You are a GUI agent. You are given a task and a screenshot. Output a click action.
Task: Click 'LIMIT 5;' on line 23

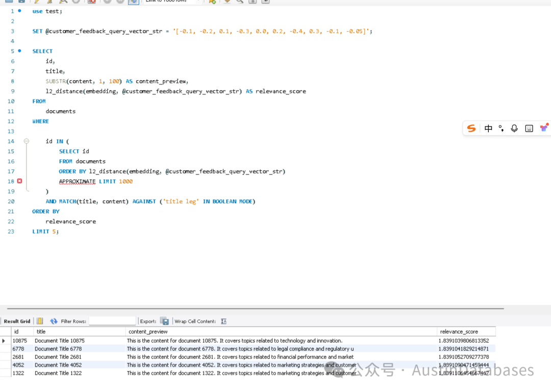tap(46, 232)
